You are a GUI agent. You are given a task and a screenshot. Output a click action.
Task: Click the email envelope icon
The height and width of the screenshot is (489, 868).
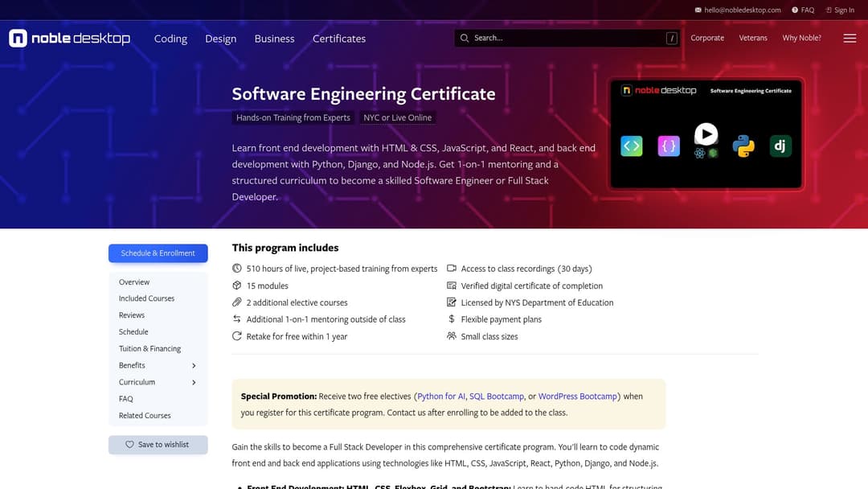[x=698, y=10]
